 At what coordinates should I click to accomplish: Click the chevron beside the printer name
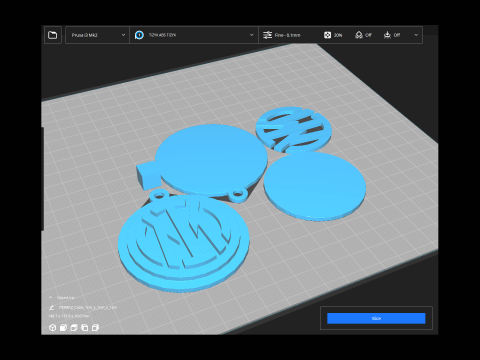[123, 35]
